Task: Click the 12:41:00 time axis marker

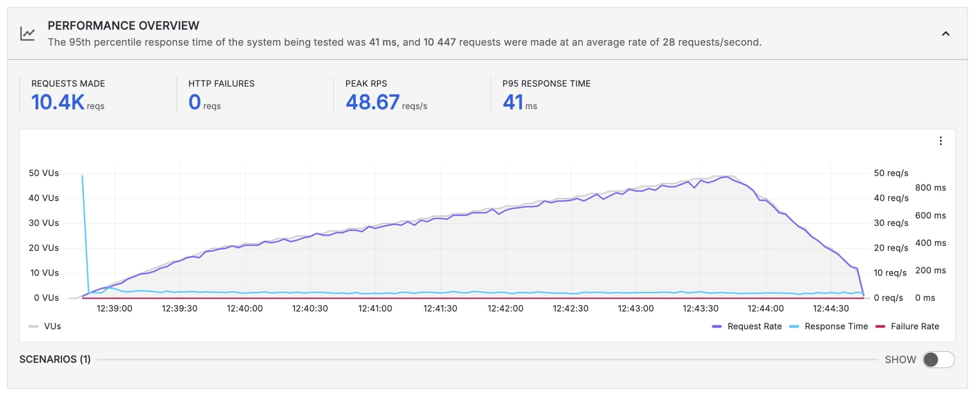Action: click(x=375, y=308)
